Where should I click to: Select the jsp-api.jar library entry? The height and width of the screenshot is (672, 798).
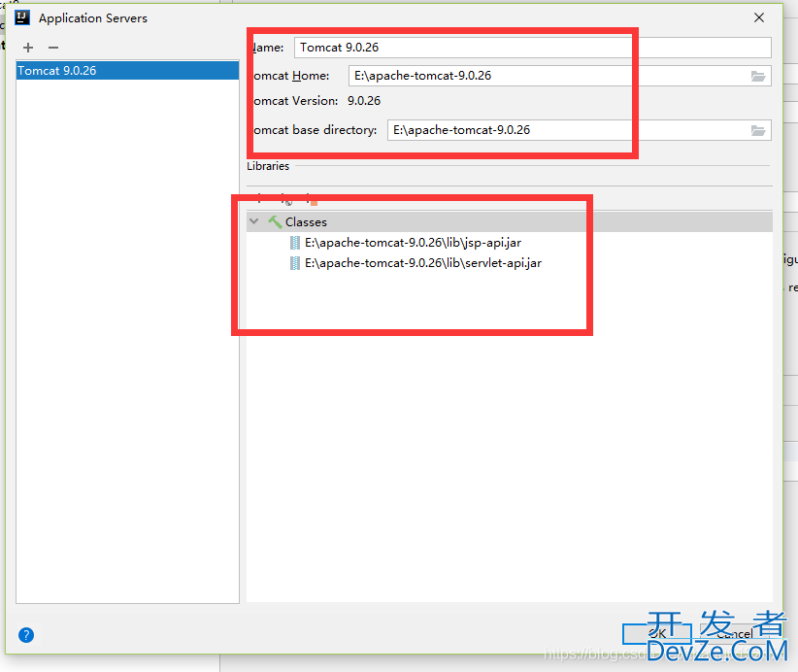413,243
